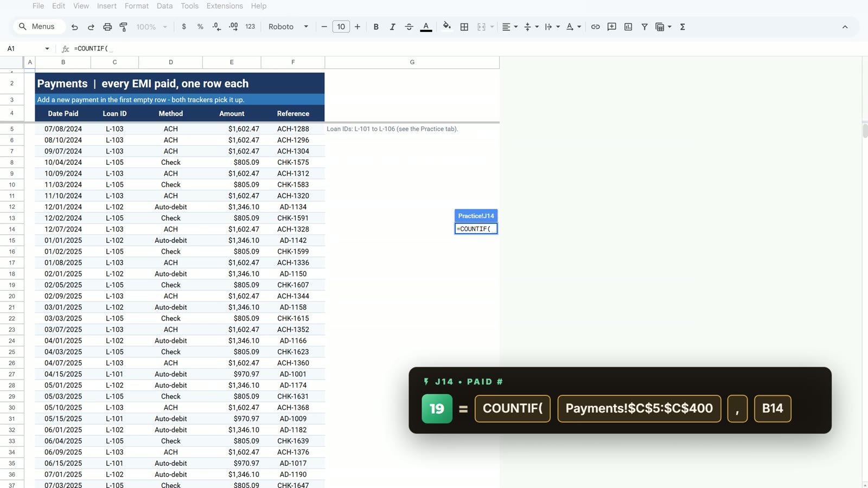The width and height of the screenshot is (868, 488).
Task: Select cell with reference CHK-1575
Action: (x=293, y=162)
